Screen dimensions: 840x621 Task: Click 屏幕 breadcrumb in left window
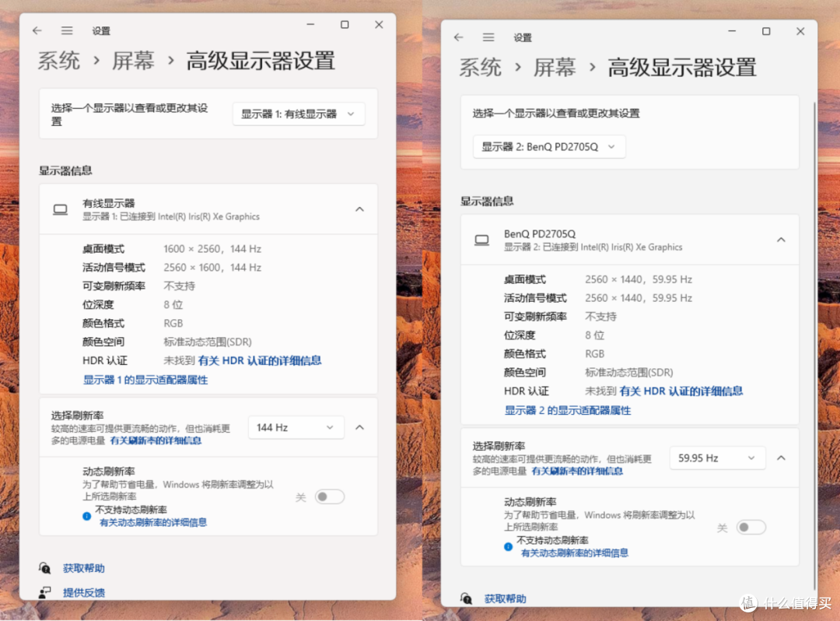pos(133,61)
